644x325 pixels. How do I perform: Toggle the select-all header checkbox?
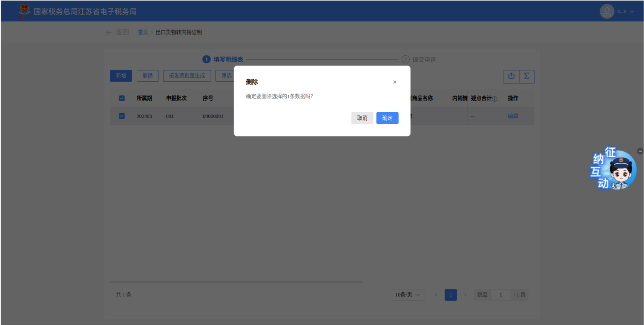(122, 98)
